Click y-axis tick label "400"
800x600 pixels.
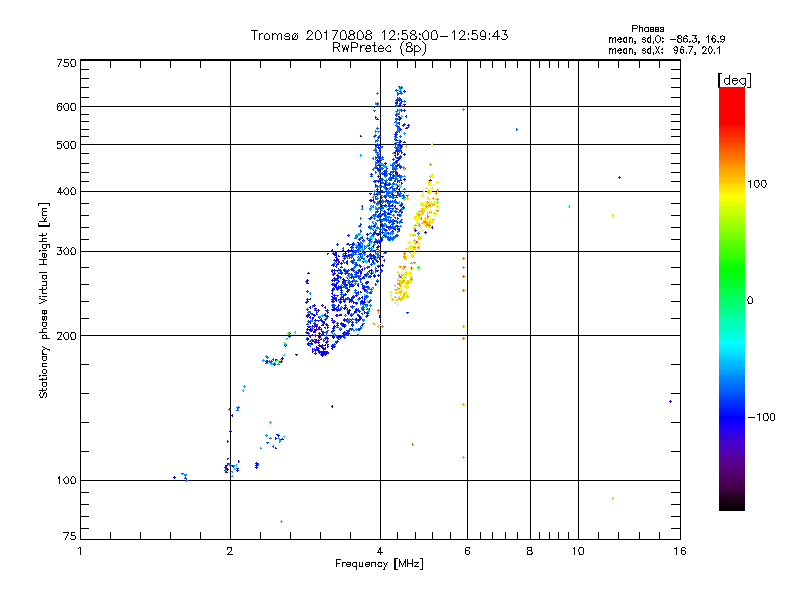pyautogui.click(x=66, y=192)
